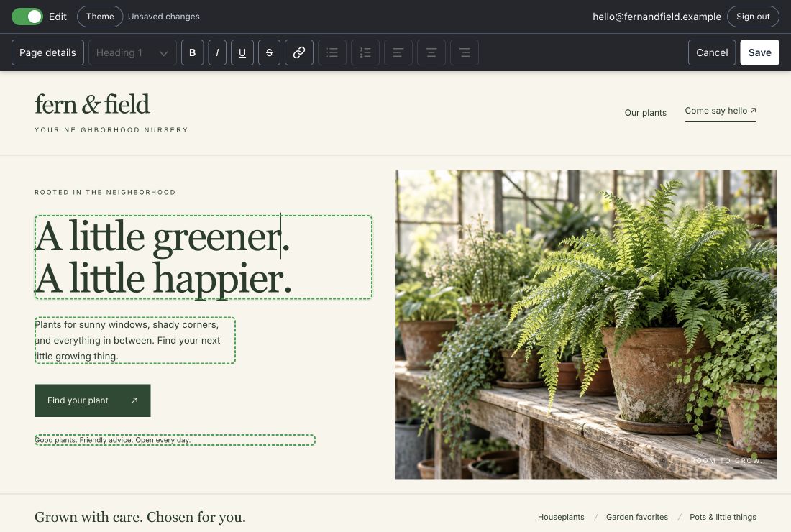The width and height of the screenshot is (791, 532).
Task: Apply underline formatting
Action: pos(242,52)
